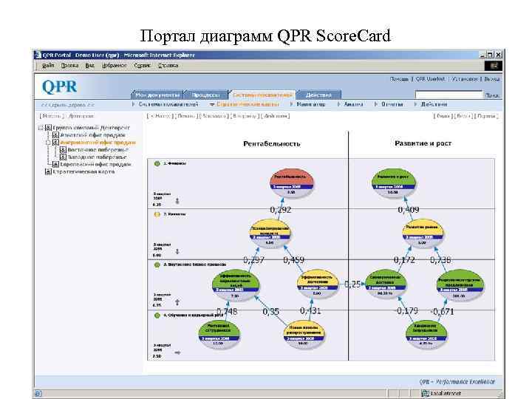Open the Справка menu
The height and width of the screenshot is (399, 532).
point(168,66)
